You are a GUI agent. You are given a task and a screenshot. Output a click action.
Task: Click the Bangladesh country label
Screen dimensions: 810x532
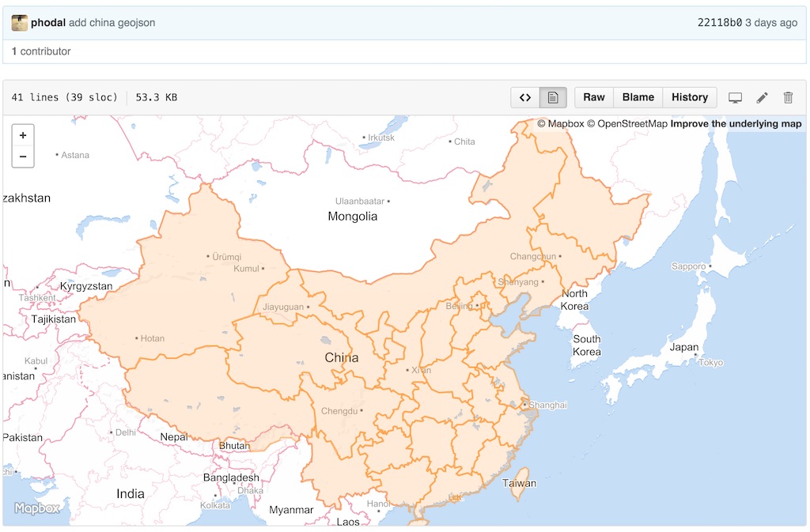pos(231,477)
